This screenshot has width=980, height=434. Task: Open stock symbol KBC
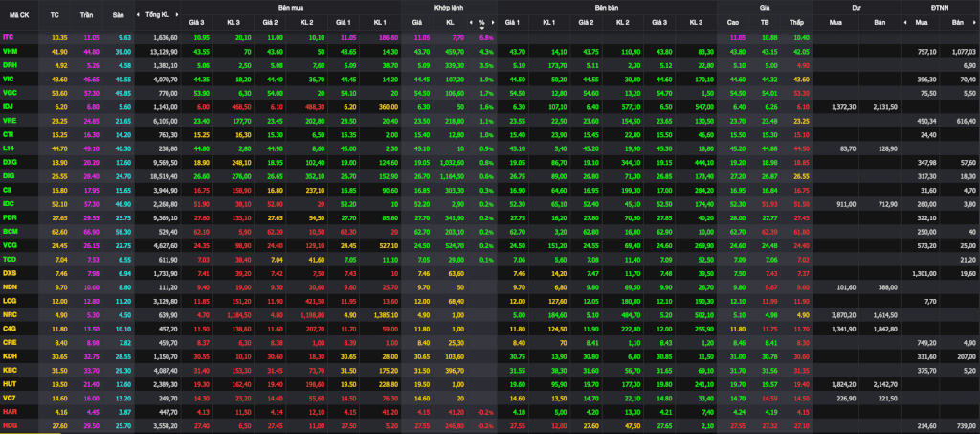(9, 368)
